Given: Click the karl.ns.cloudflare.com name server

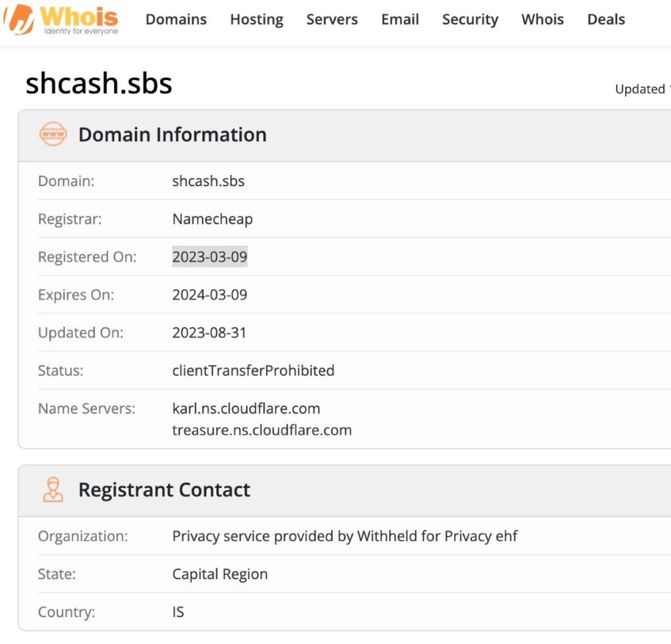Looking at the screenshot, I should point(246,408).
